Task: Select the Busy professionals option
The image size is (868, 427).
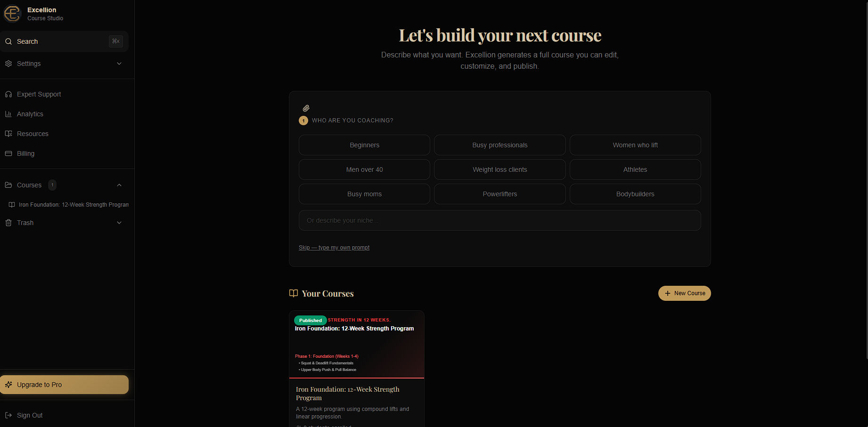Action: pyautogui.click(x=500, y=145)
